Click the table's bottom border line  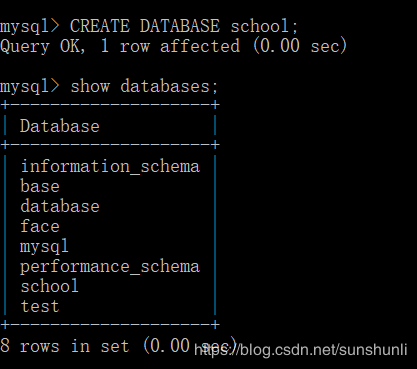[x=110, y=324]
